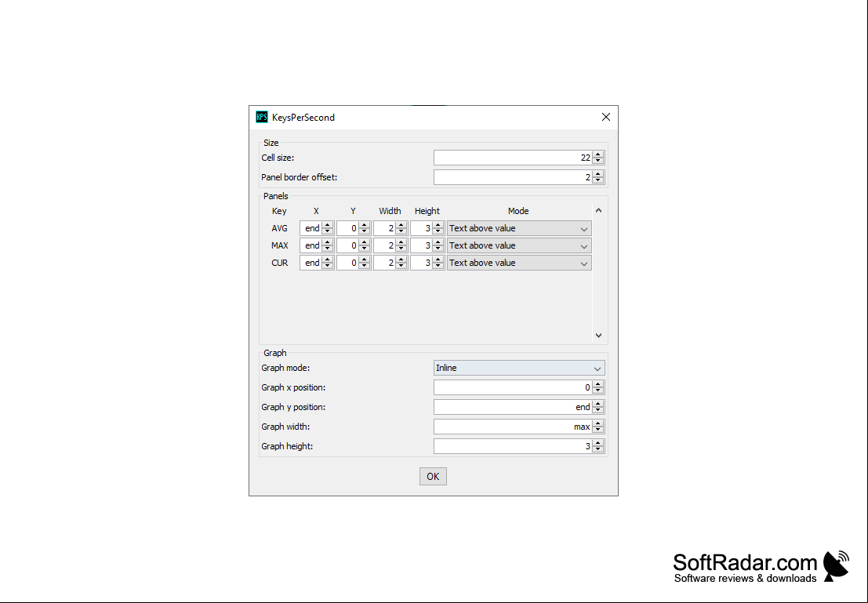Increase the AVG panel Width
The width and height of the screenshot is (868, 603).
[401, 225]
